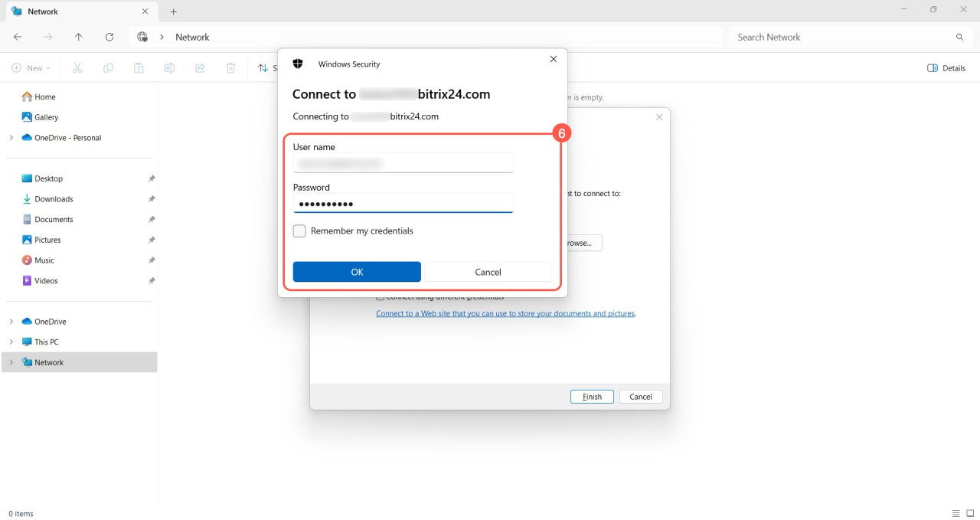Screen dimensions: 980x520
Task: Click the Copy icon in toolbar
Action: coord(108,68)
